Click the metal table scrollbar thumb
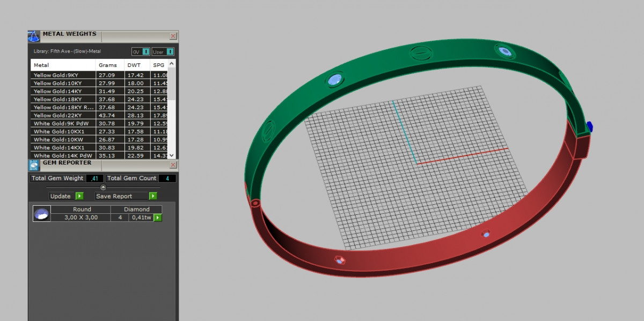644x321 pixels. coord(172,83)
